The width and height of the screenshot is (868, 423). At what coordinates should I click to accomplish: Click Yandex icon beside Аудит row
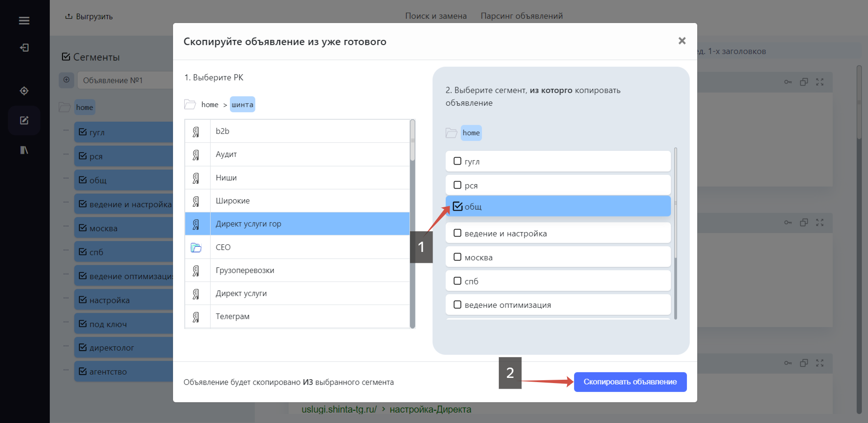tap(196, 155)
